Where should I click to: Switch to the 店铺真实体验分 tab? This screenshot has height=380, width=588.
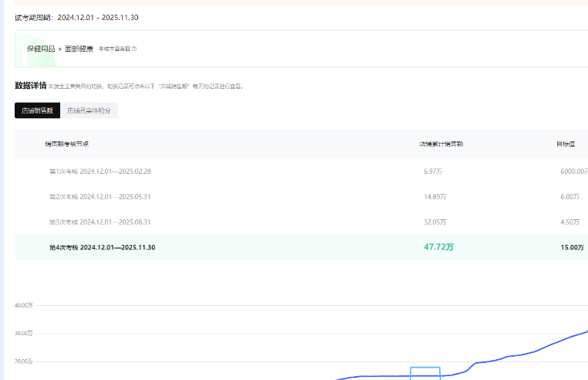[89, 110]
